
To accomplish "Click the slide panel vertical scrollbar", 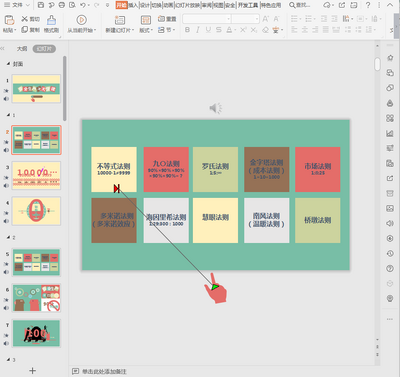I will (x=65, y=88).
